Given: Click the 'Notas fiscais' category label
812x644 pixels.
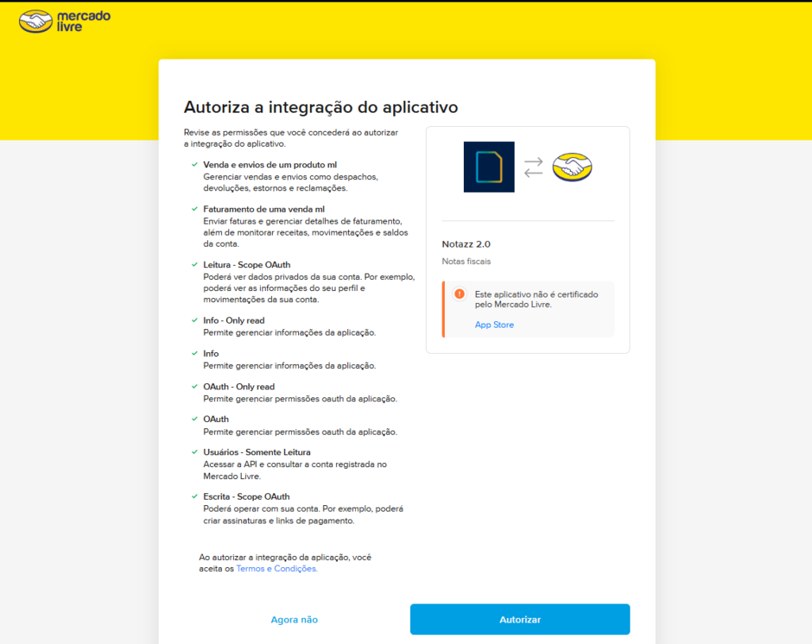Looking at the screenshot, I should tap(466, 262).
